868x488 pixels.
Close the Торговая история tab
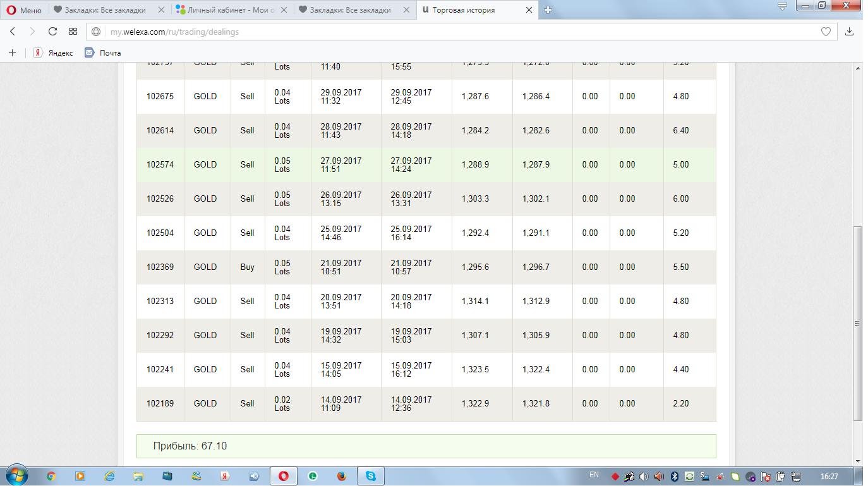coord(529,10)
